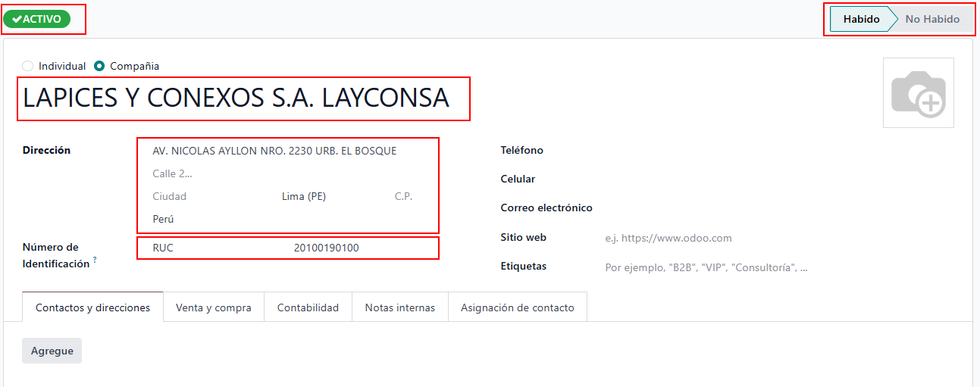Image resolution: width=980 pixels, height=387 pixels.
Task: Switch to Contabilidad tab
Action: tap(308, 307)
